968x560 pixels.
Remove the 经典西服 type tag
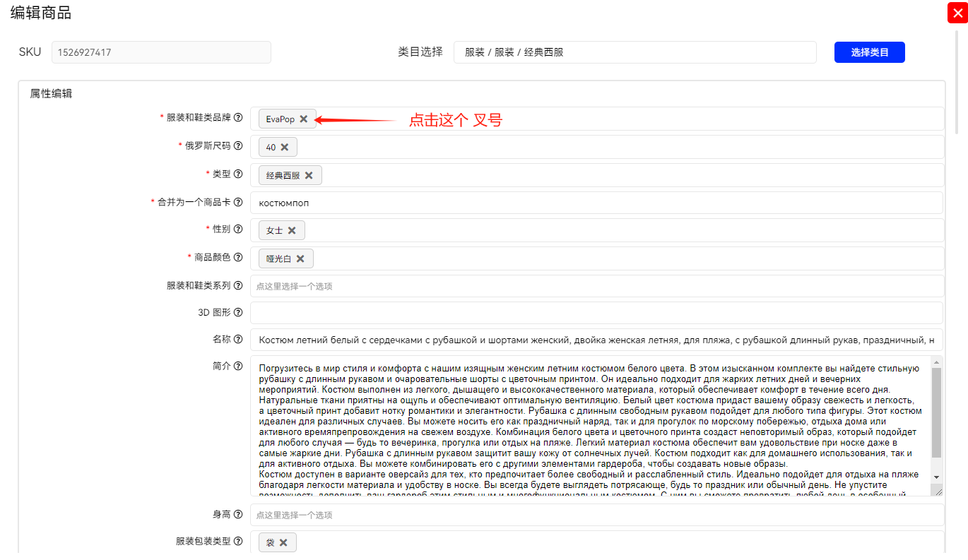[309, 175]
